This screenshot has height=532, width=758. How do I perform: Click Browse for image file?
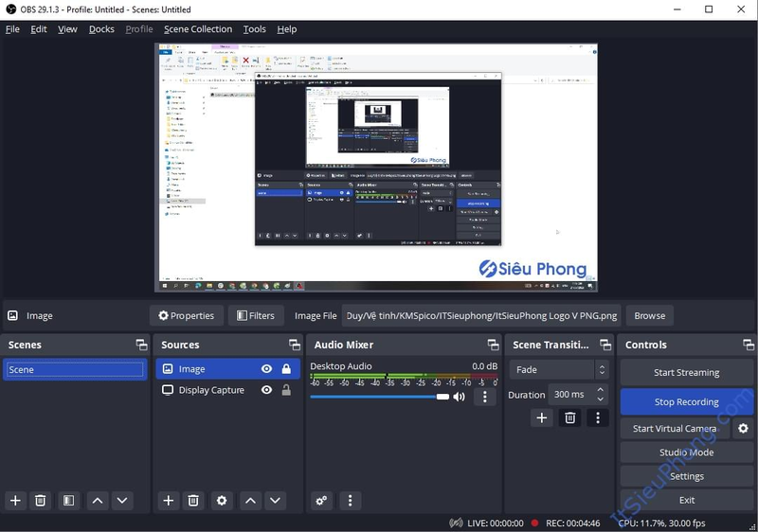[x=649, y=315]
